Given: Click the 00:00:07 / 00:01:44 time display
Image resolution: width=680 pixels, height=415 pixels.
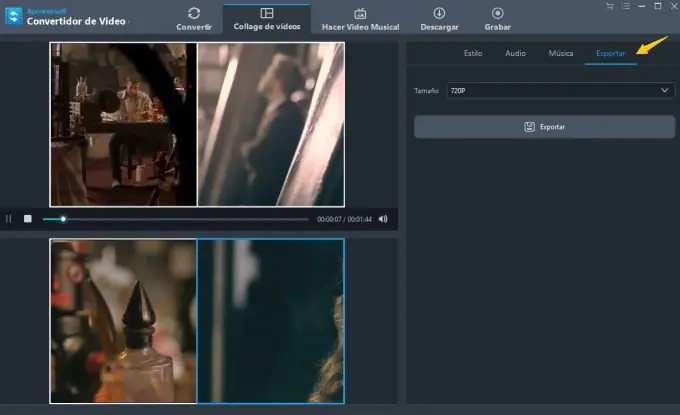Looking at the screenshot, I should tap(344, 219).
